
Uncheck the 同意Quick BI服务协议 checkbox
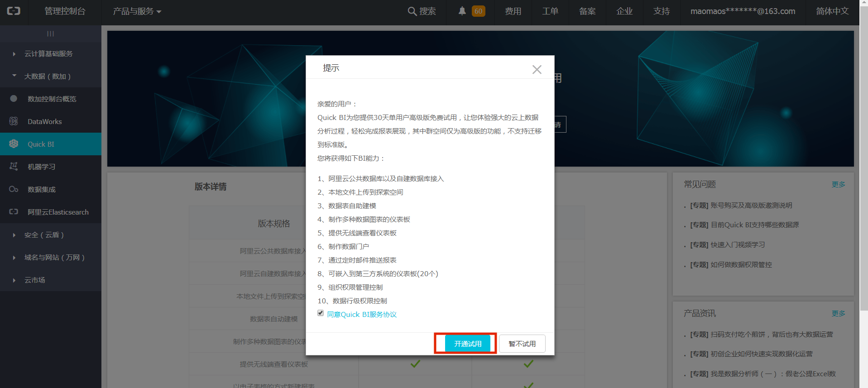click(x=321, y=313)
